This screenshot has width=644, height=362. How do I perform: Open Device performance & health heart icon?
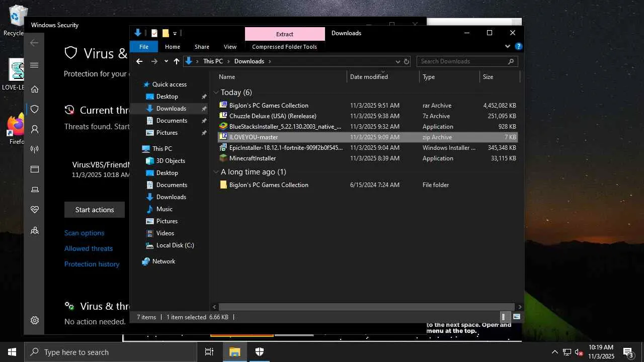(35, 210)
